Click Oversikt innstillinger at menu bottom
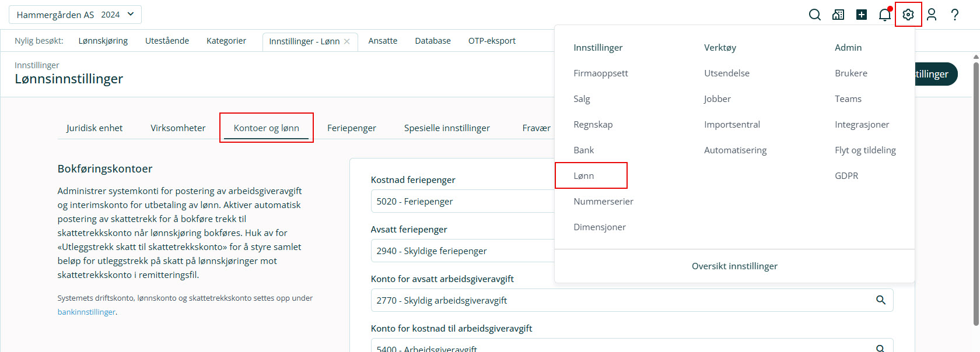Screen dimensions: 980x352 [x=734, y=266]
